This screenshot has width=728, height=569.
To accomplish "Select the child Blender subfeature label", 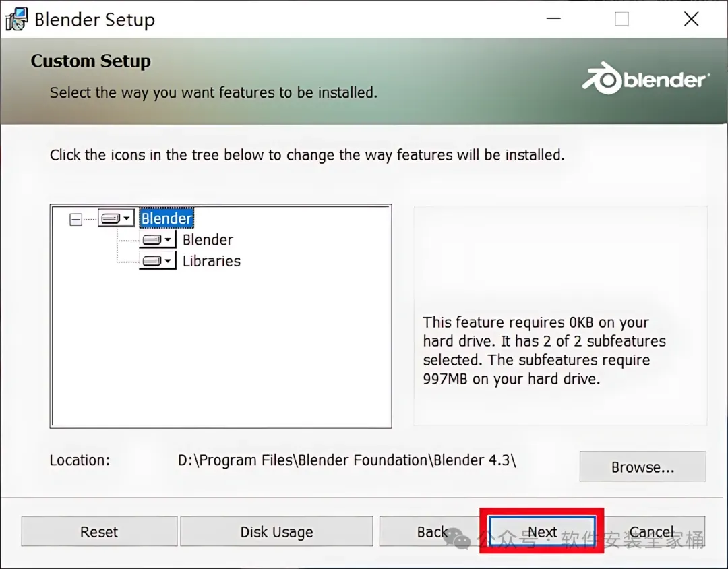I will 208,240.
